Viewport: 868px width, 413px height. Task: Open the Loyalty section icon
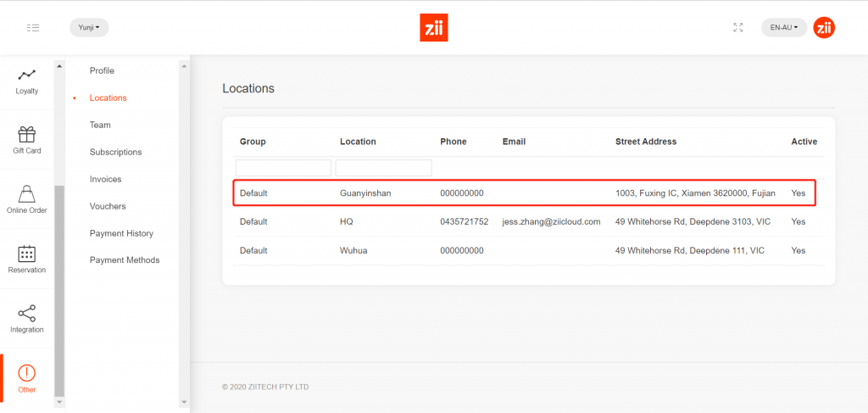click(27, 75)
